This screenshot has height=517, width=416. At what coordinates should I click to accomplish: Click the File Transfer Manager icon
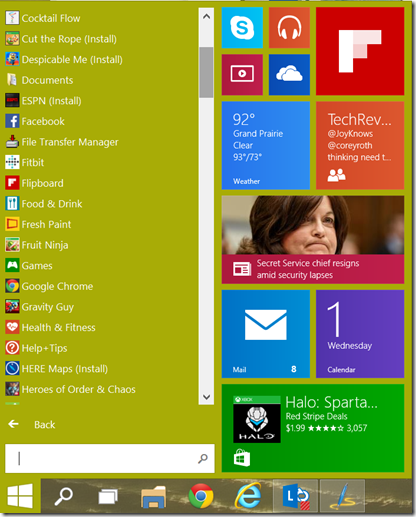[x=12, y=142]
